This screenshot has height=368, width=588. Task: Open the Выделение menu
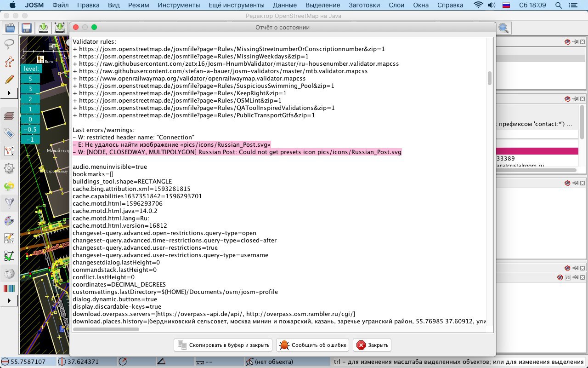pos(322,5)
